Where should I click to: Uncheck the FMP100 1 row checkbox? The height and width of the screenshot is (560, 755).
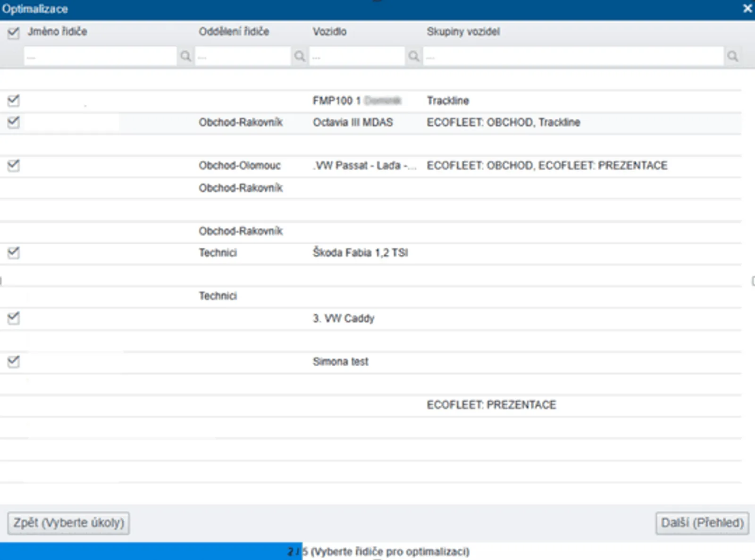(x=13, y=100)
